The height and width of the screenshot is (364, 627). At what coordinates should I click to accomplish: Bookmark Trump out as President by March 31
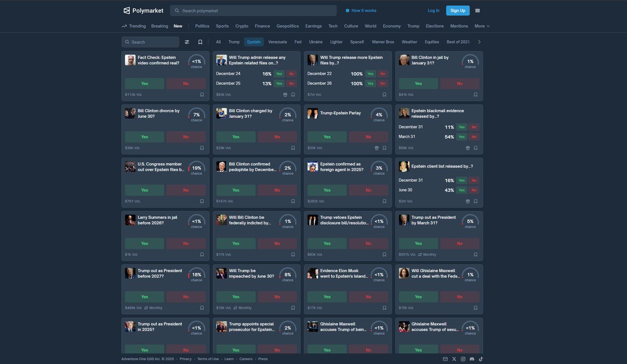pyautogui.click(x=475, y=254)
